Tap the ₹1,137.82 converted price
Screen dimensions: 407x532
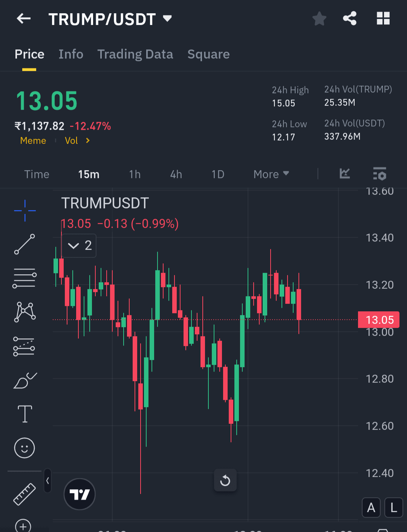coord(40,126)
